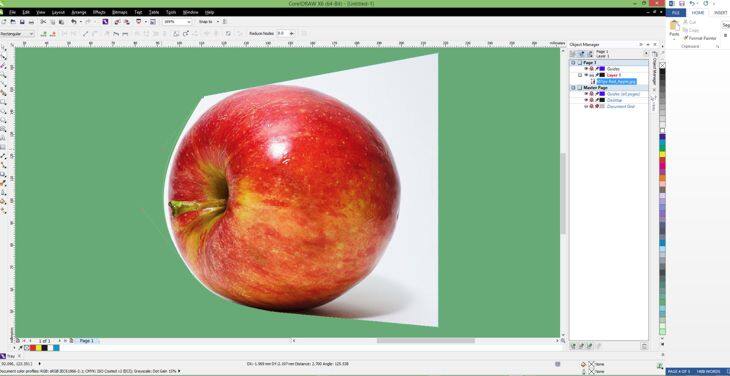730x376 pixels.
Task: Open the Effects menu
Action: point(99,12)
